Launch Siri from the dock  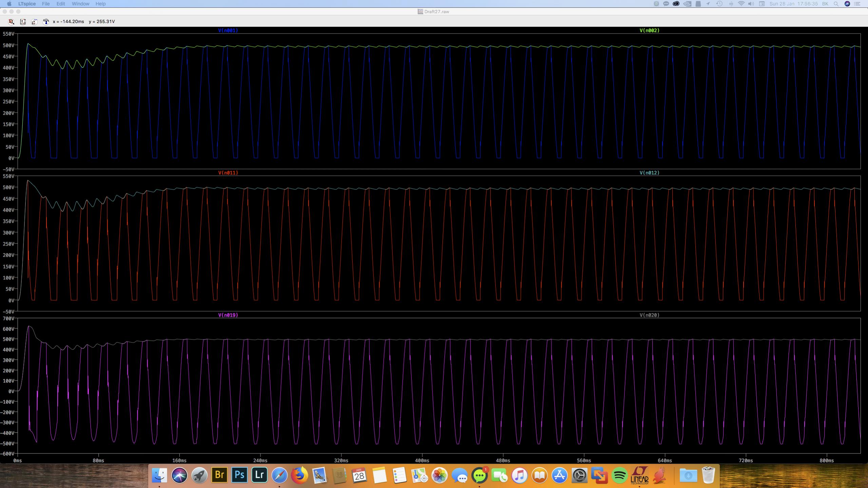(x=179, y=475)
